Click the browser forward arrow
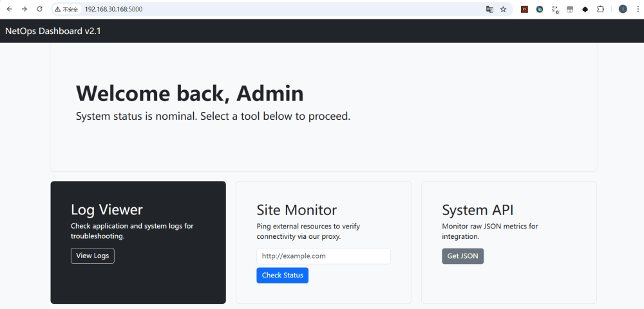644x309 pixels. [x=24, y=9]
